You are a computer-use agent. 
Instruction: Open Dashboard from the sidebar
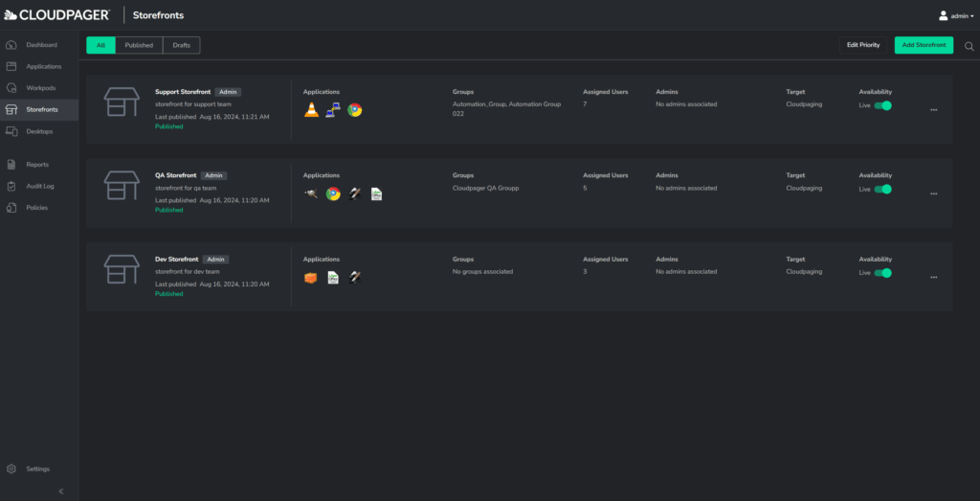[x=38, y=45]
